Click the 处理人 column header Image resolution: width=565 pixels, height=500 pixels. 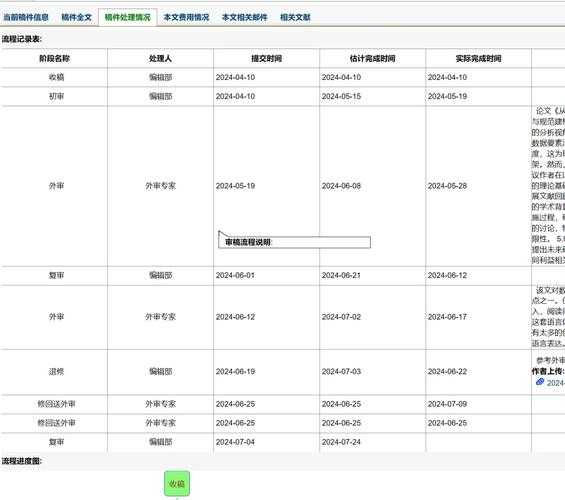pos(160,58)
